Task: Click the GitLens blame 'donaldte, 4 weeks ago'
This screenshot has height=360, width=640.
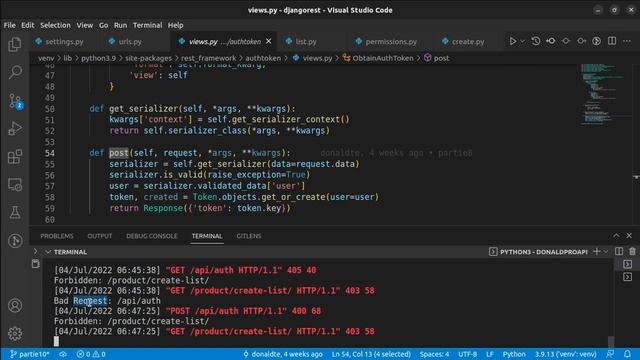Action: coord(282,354)
